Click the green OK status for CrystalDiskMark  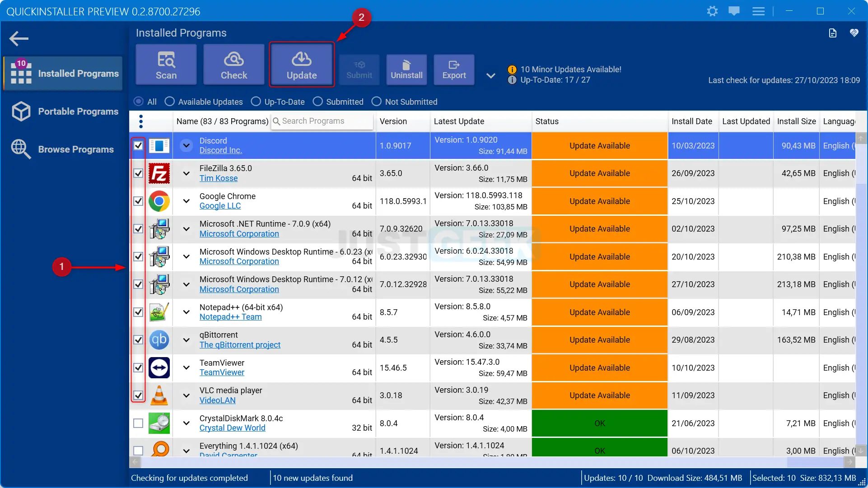coord(599,423)
